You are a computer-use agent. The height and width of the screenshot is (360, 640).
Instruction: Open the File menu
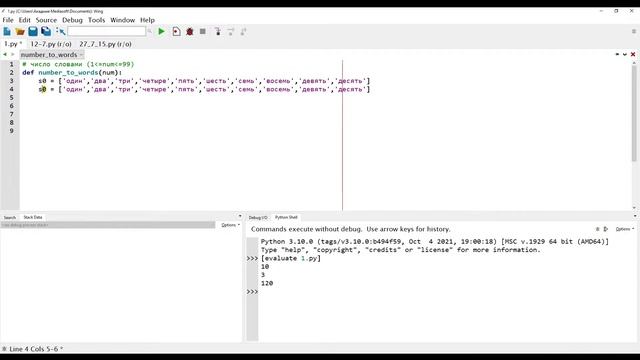[8, 20]
